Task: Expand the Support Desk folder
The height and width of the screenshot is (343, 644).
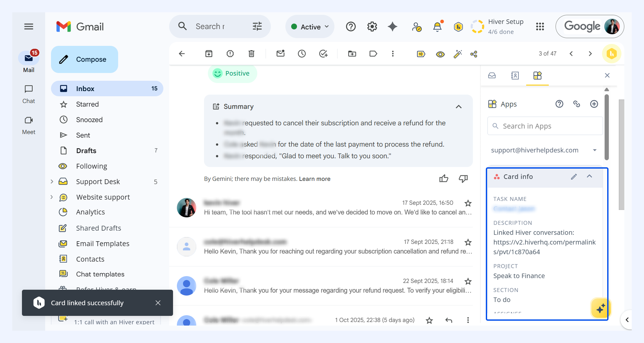Action: [x=52, y=182]
